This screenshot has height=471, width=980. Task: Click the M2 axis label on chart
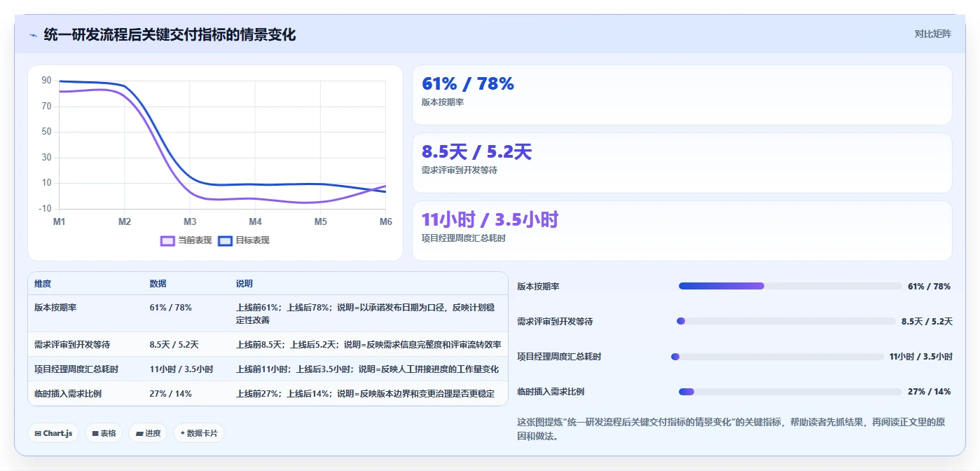pyautogui.click(x=125, y=221)
